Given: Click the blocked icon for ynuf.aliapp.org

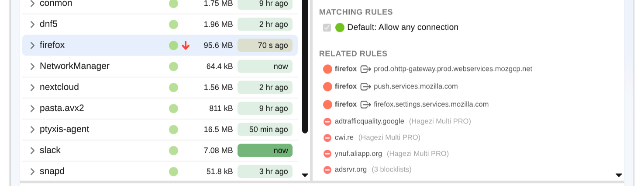Looking at the screenshot, I should [x=327, y=154].
